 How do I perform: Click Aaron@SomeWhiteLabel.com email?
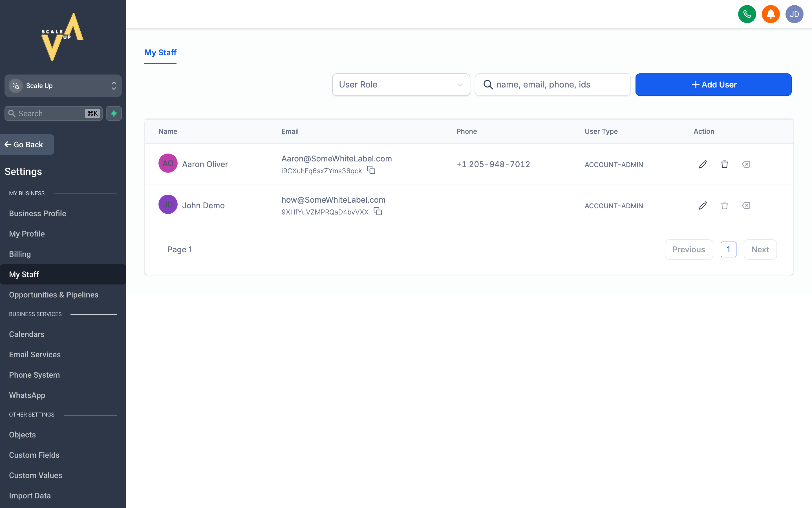click(x=337, y=159)
